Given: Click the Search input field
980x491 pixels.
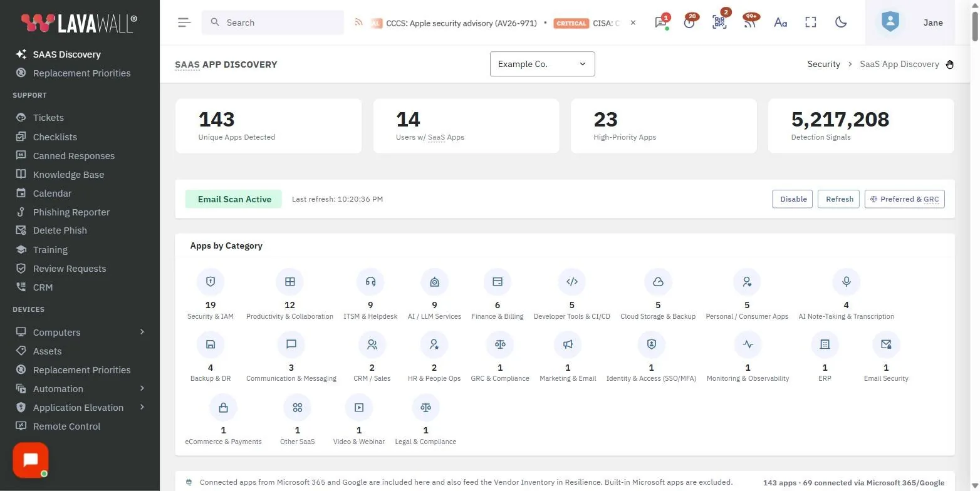Looking at the screenshot, I should pos(273,23).
